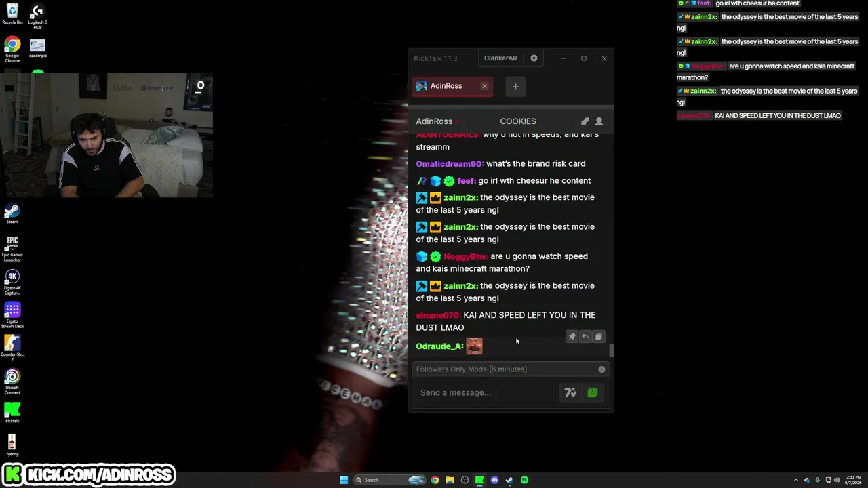
Task: Open KickTalk from the taskbar
Action: pyautogui.click(x=479, y=480)
